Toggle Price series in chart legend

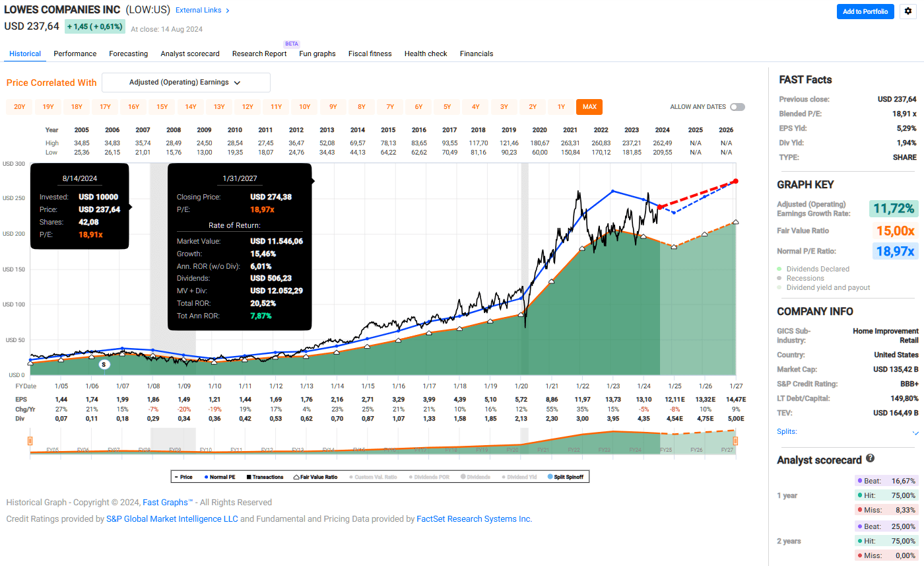coord(183,477)
